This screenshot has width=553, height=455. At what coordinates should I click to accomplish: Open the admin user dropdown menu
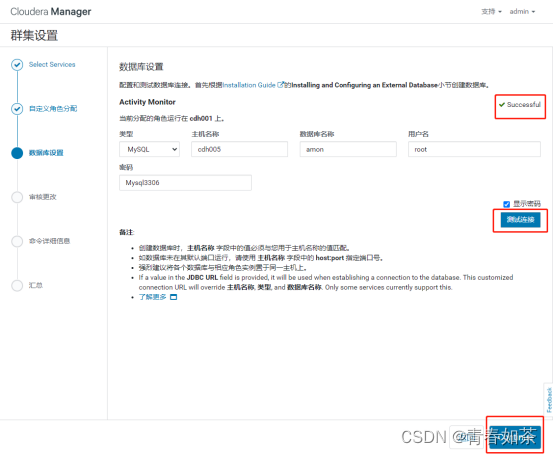522,12
